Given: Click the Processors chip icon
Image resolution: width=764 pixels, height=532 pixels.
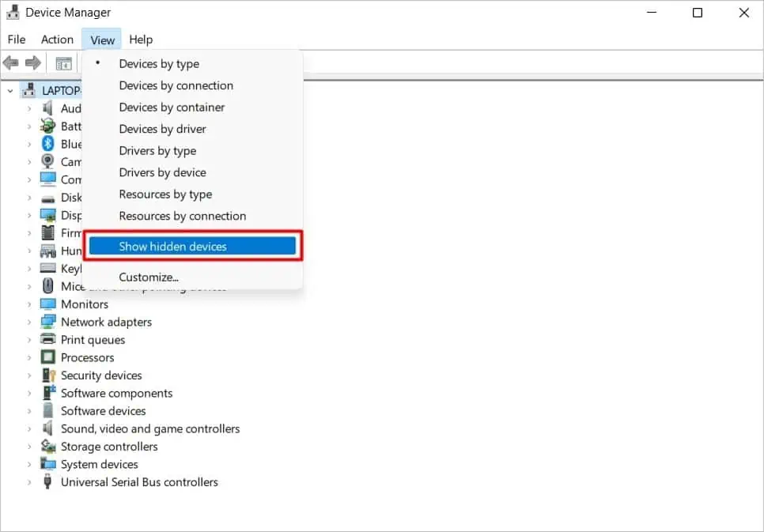Looking at the screenshot, I should coord(49,357).
